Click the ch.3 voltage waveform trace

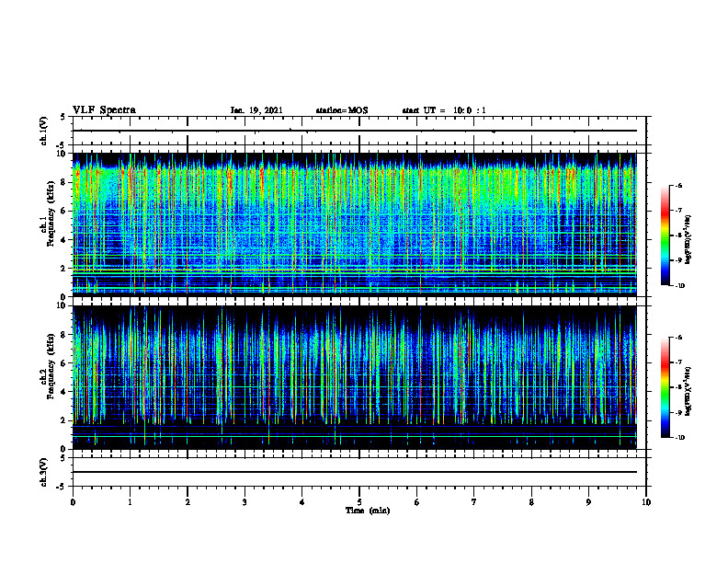[355, 472]
